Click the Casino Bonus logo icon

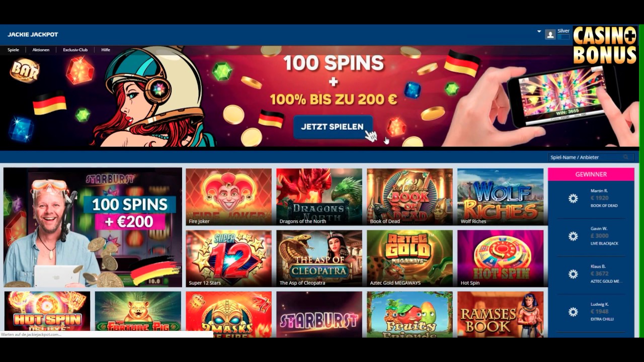coord(605,45)
